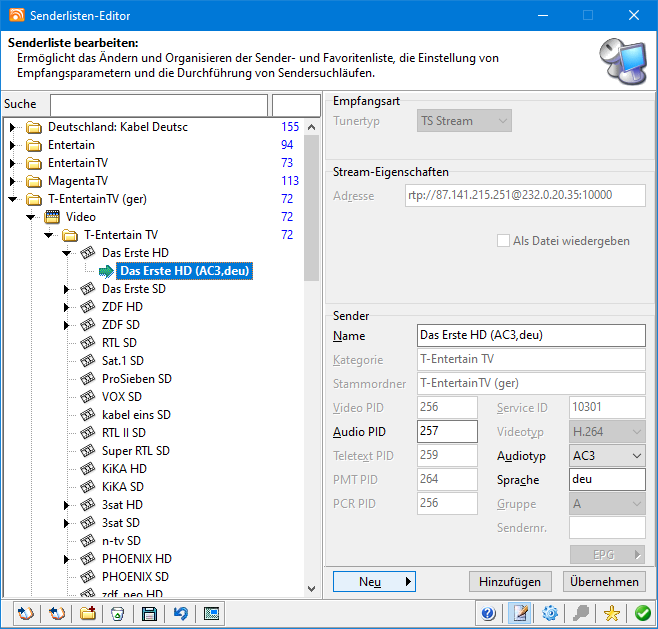Expand the ZDF HD channel node
Viewport: 658px width, 629px height.
point(67,307)
